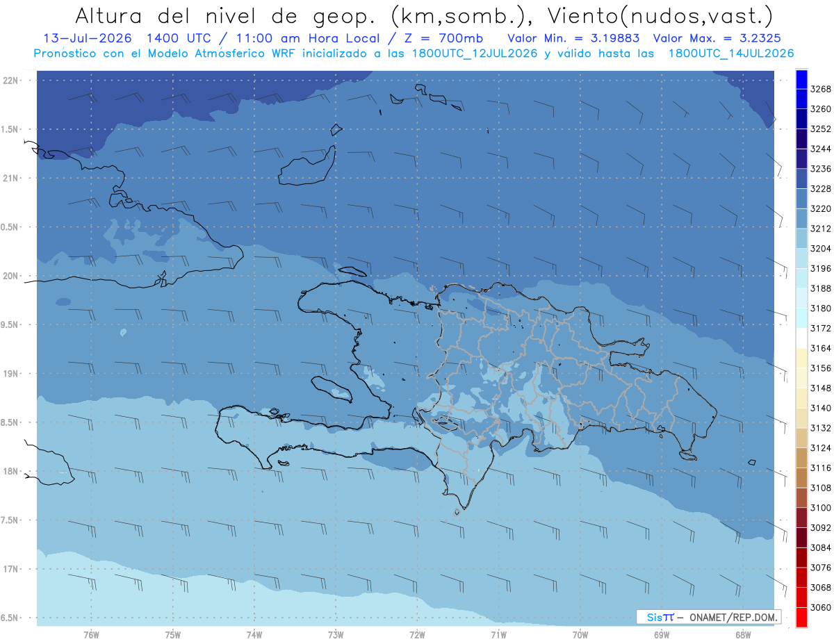Click the '3268' colorbar value
834x644 pixels.
click(x=821, y=89)
